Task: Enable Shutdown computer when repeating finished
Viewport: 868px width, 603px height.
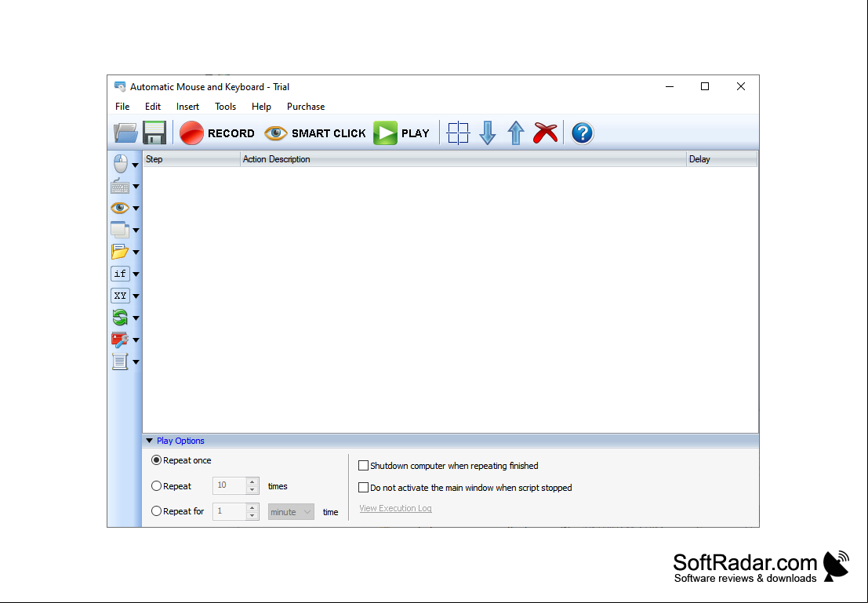Action: [363, 466]
